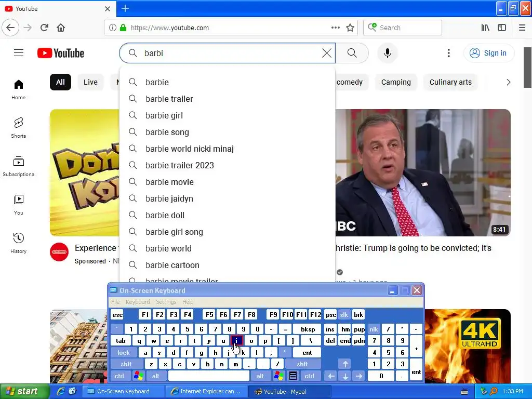The image size is (532, 399).
Task: Choose suggestion 'barbie movie'
Action: 228,182
